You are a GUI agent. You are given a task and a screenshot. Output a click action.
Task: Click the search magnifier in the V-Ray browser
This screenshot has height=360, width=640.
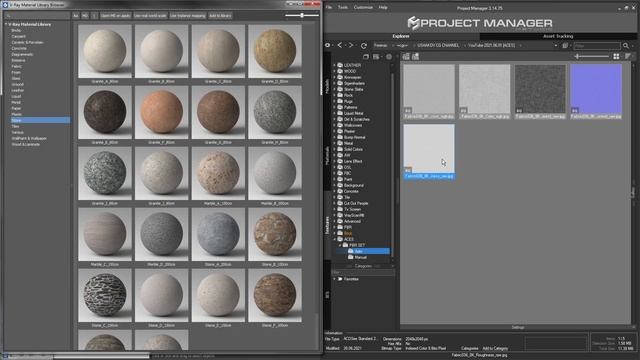pyautogui.click(x=8, y=16)
